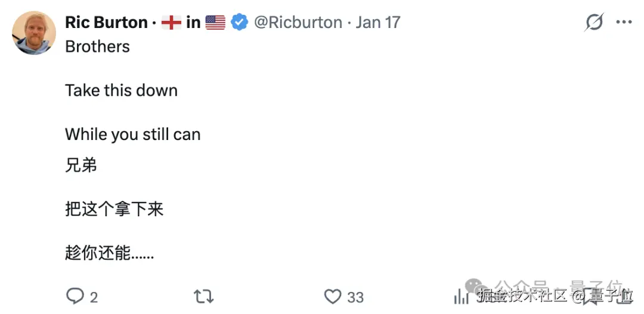The image size is (644, 314).
Task: Like the tweet with the heart icon
Action: [332, 296]
